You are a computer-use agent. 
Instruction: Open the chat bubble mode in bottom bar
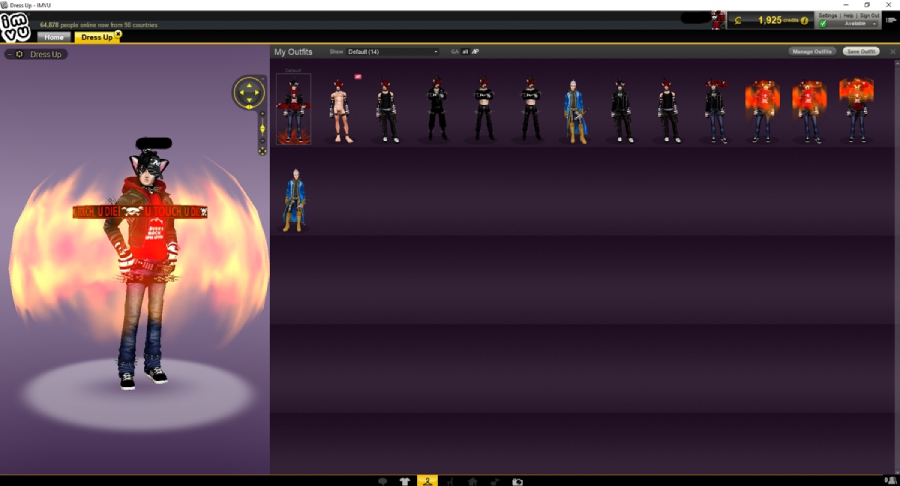382,481
